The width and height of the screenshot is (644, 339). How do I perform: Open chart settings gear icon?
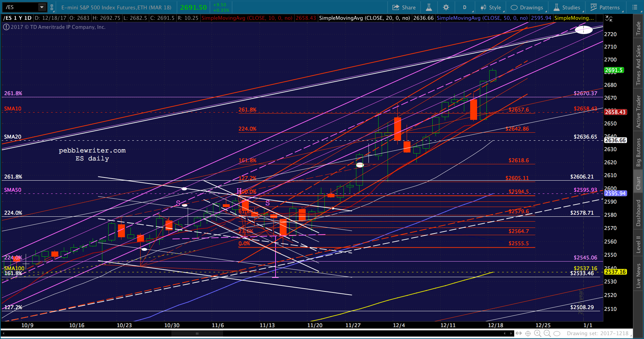pos(446,7)
